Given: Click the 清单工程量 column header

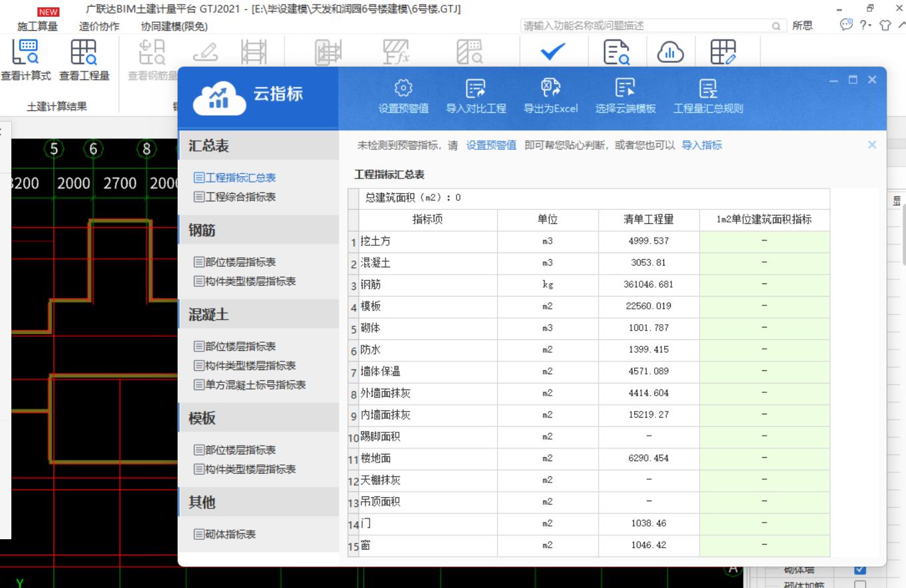Looking at the screenshot, I should click(649, 219).
